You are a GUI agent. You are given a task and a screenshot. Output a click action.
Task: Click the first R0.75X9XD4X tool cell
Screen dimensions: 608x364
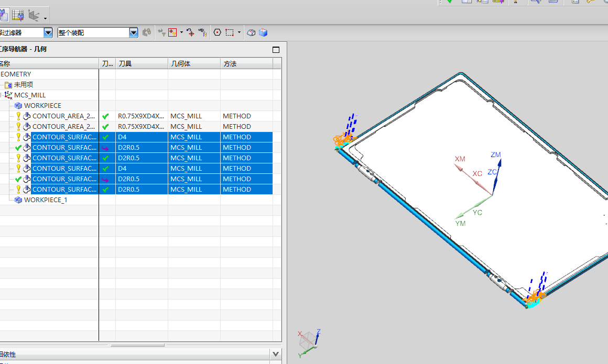[x=141, y=116]
